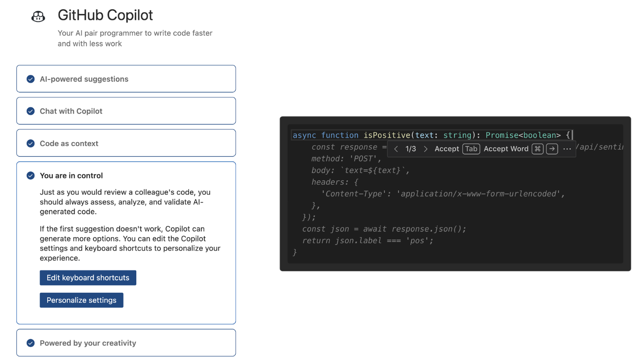The image size is (641, 364).
Task: Click the Edit keyboard shortcuts button
Action: pos(88,278)
